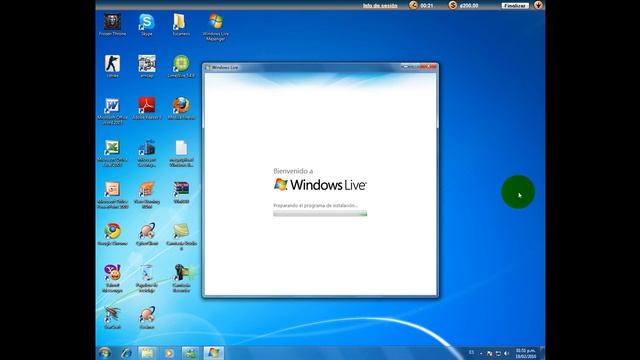Open the Google Chrome desktop icon
Viewport: 640px width, 360px height.
click(x=112, y=234)
